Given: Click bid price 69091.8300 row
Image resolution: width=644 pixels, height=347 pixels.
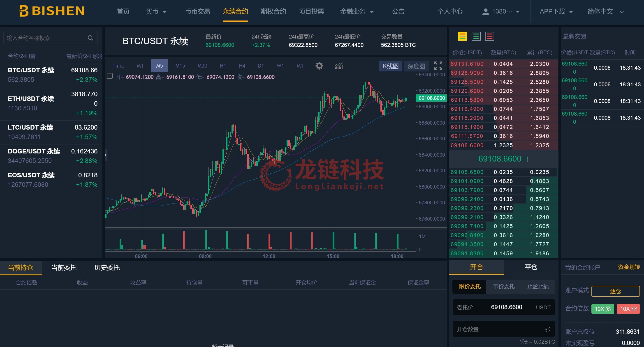Looking at the screenshot, I should [x=503, y=253].
